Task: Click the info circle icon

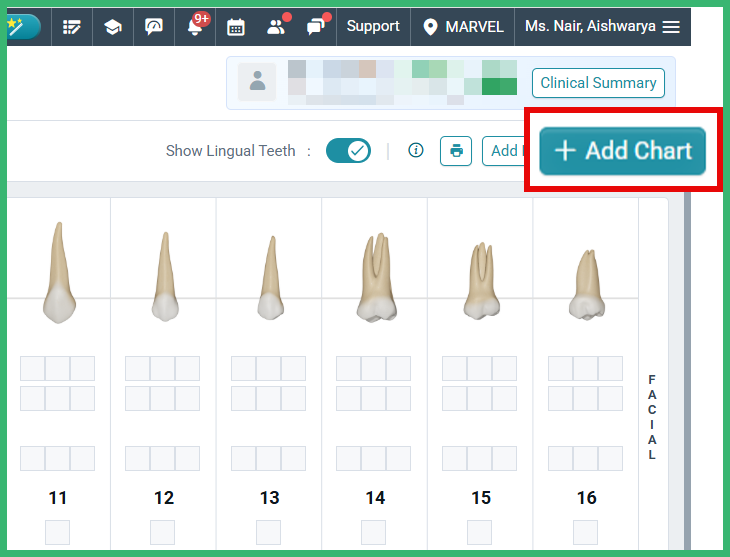Action: tap(416, 151)
